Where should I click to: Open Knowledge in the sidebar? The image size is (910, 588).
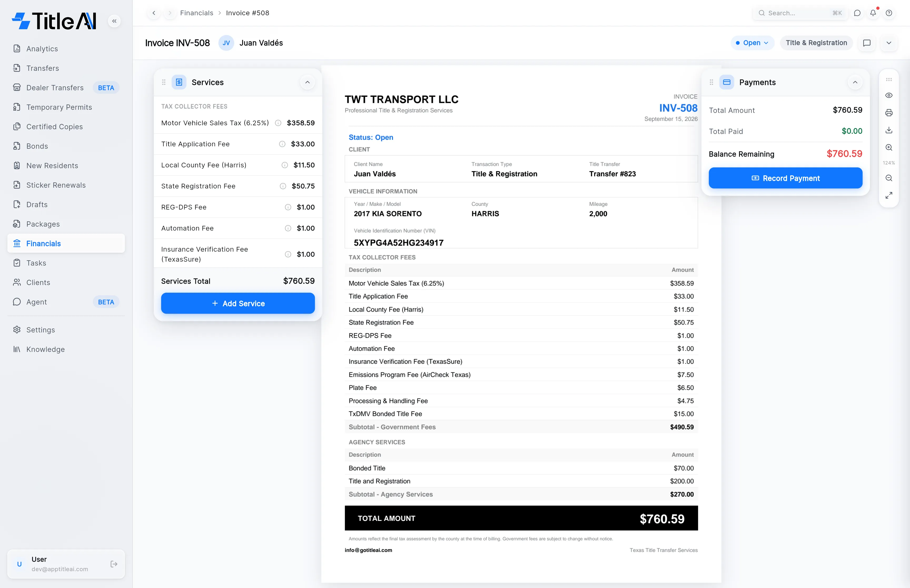coord(66,349)
